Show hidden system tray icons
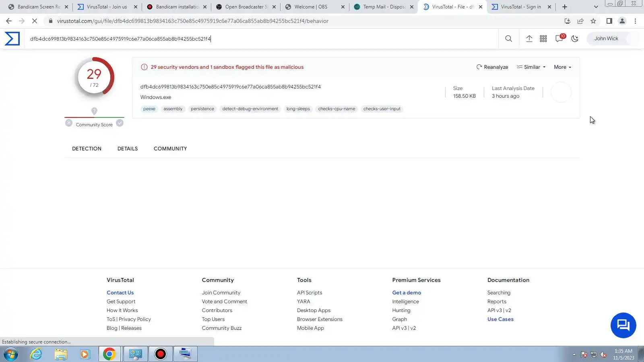Image resolution: width=644 pixels, height=362 pixels. [574, 355]
